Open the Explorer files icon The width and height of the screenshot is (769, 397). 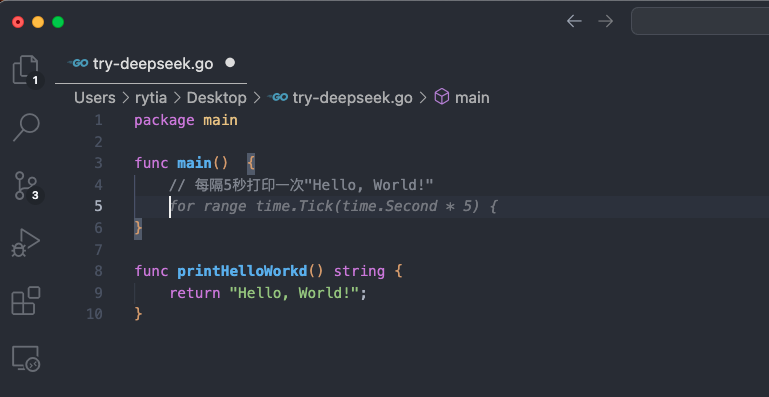pyautogui.click(x=26, y=70)
